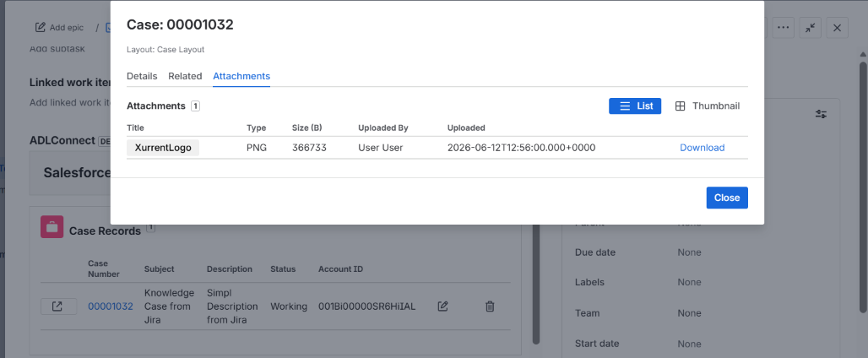868x358 pixels.
Task: Switch attachments to List view
Action: point(635,106)
